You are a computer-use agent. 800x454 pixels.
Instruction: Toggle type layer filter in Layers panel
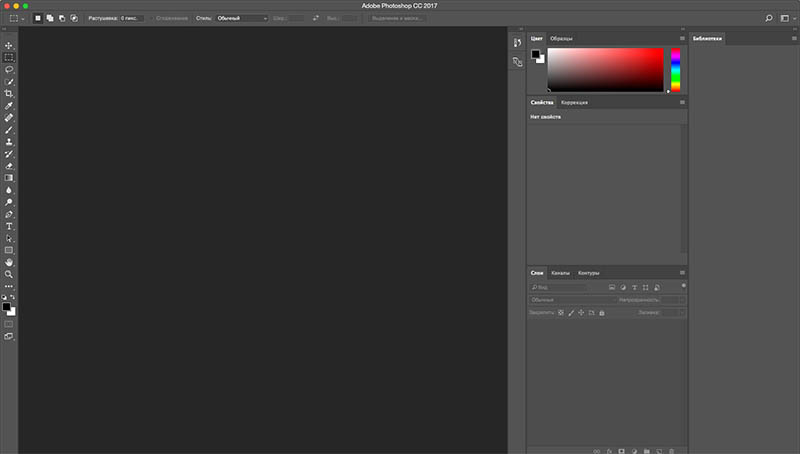click(634, 287)
